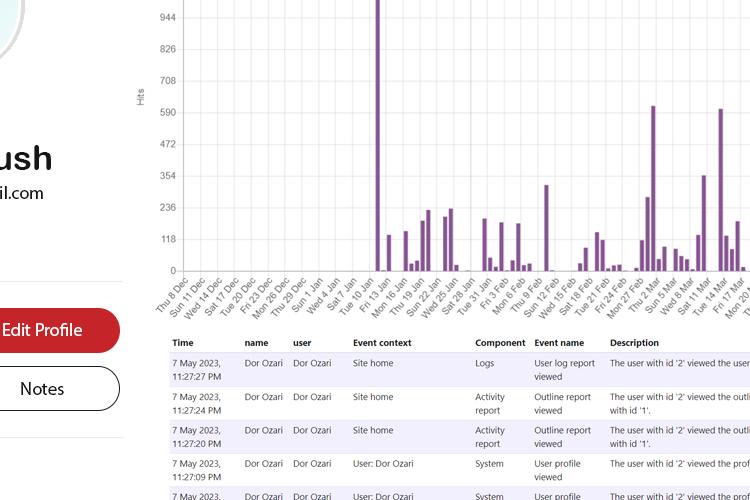Open Site home in the 11:27:20 PM row
Viewport: 750px width, 500px height.
coord(373,430)
